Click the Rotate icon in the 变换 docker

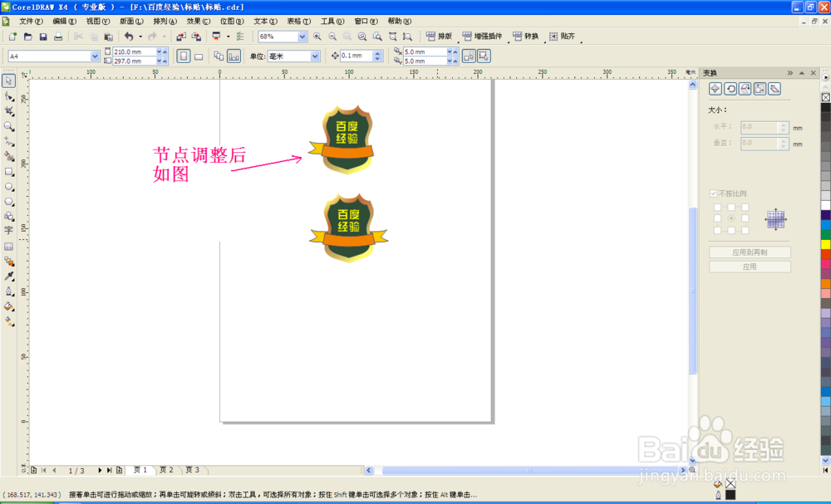pos(730,89)
